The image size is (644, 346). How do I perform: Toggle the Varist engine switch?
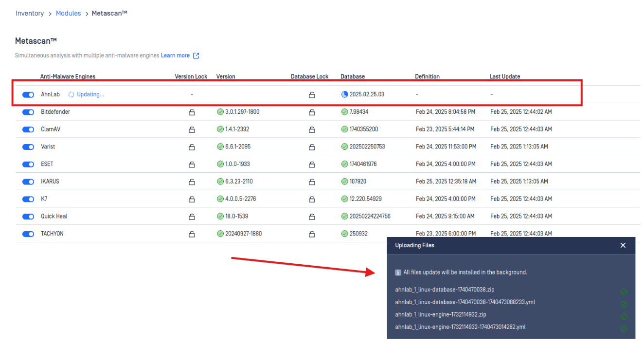(28, 147)
